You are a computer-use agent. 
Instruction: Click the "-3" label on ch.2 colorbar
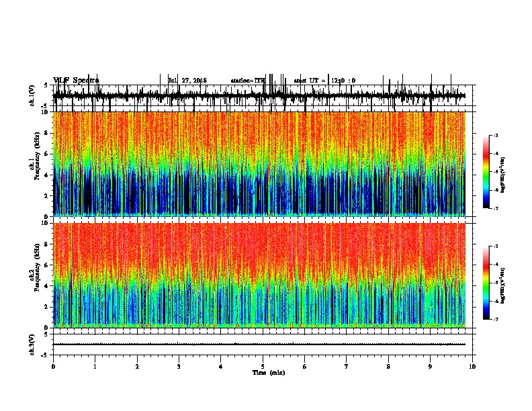(x=495, y=246)
